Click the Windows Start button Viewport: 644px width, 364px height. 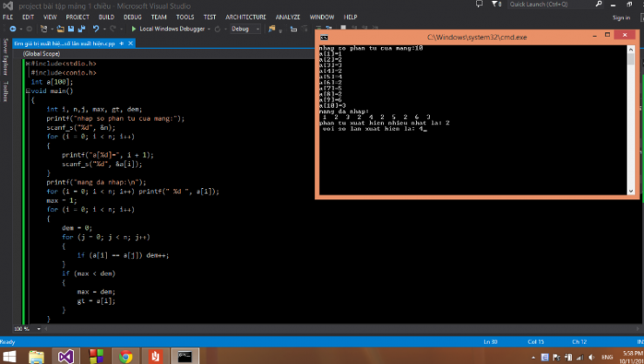10,355
